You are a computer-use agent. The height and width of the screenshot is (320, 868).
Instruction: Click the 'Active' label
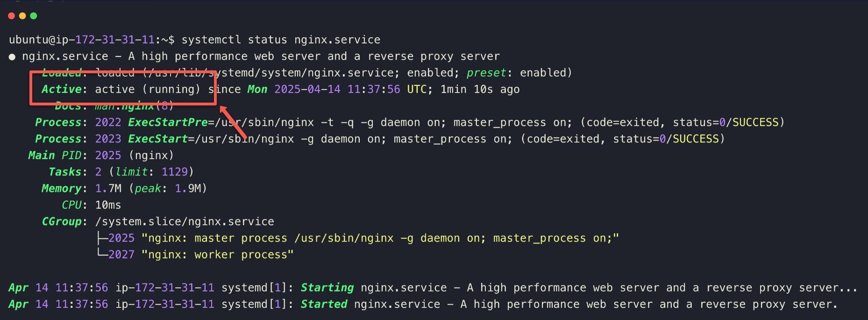pos(62,89)
